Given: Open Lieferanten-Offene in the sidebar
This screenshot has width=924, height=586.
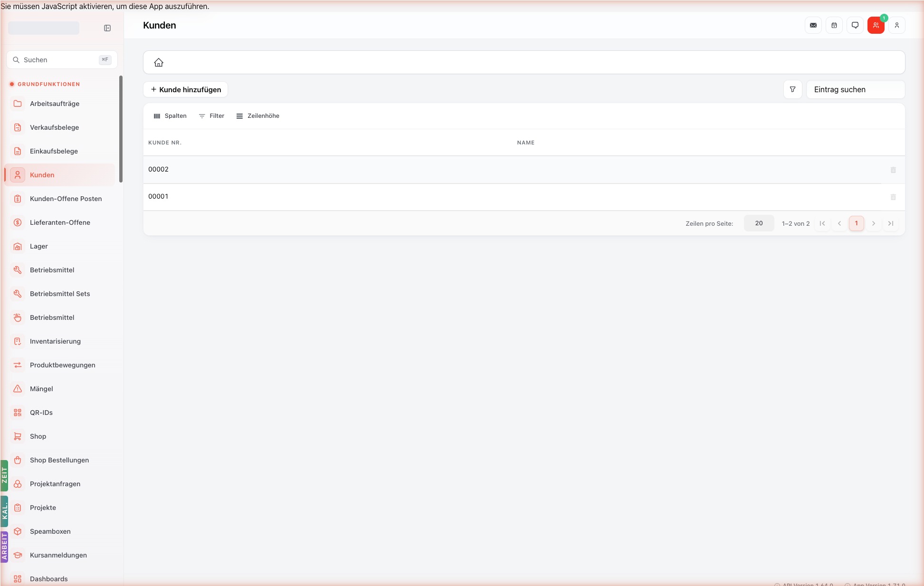Looking at the screenshot, I should 60,222.
